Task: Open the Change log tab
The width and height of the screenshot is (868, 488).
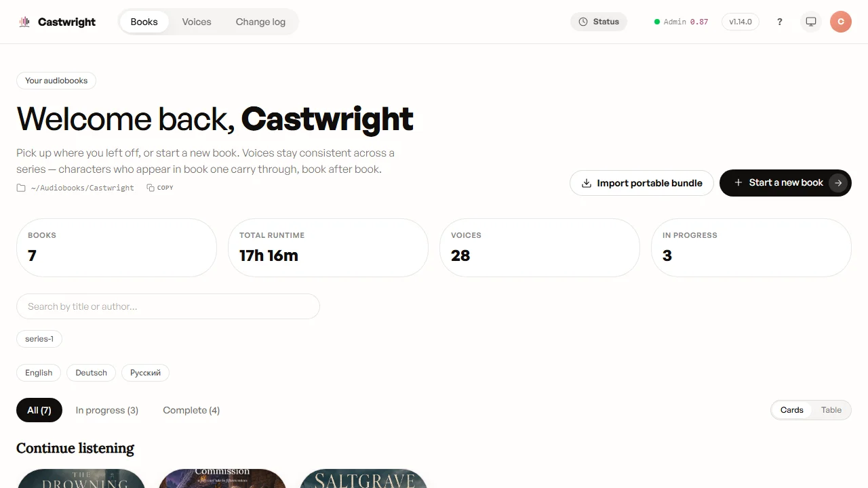Action: (260, 22)
